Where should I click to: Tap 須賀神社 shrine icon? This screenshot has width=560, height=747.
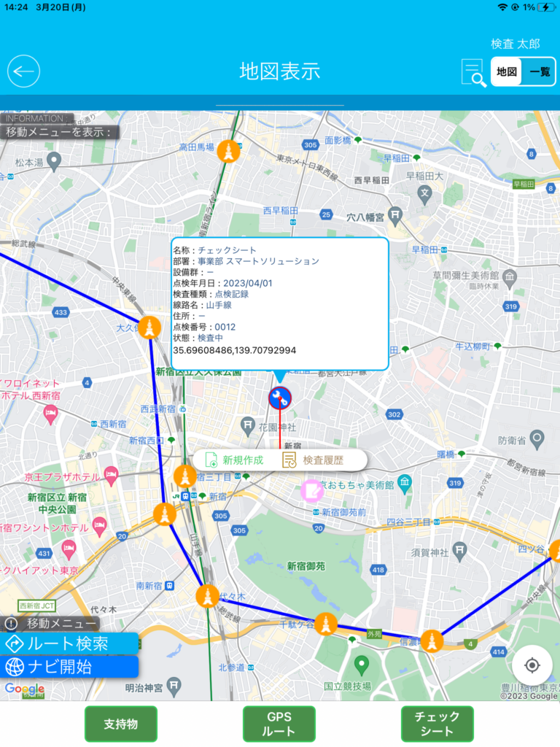(459, 551)
